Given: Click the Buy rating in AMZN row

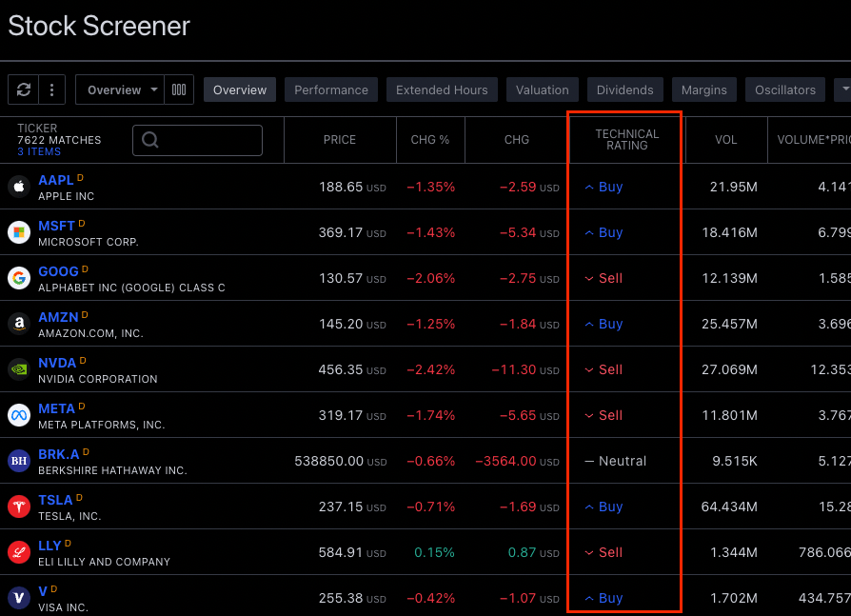Looking at the screenshot, I should [604, 324].
